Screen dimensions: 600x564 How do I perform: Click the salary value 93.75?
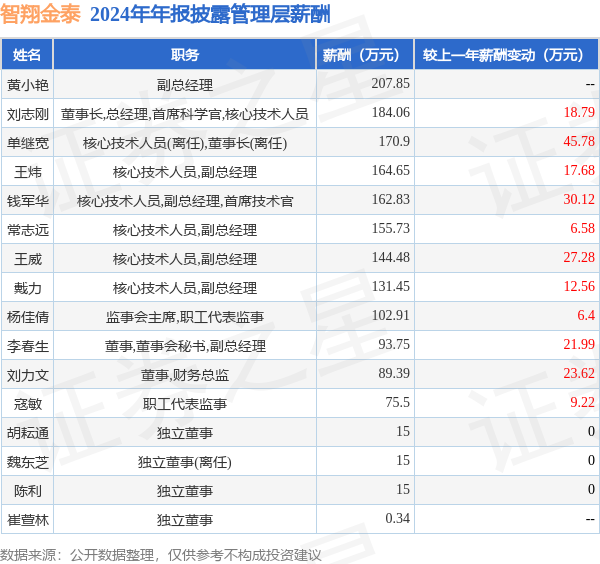tap(394, 345)
